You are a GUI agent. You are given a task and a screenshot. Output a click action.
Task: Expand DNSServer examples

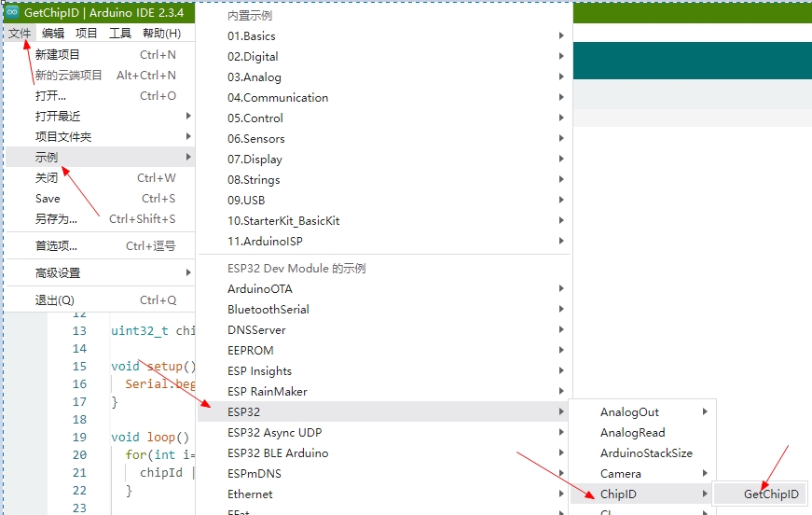click(x=384, y=329)
